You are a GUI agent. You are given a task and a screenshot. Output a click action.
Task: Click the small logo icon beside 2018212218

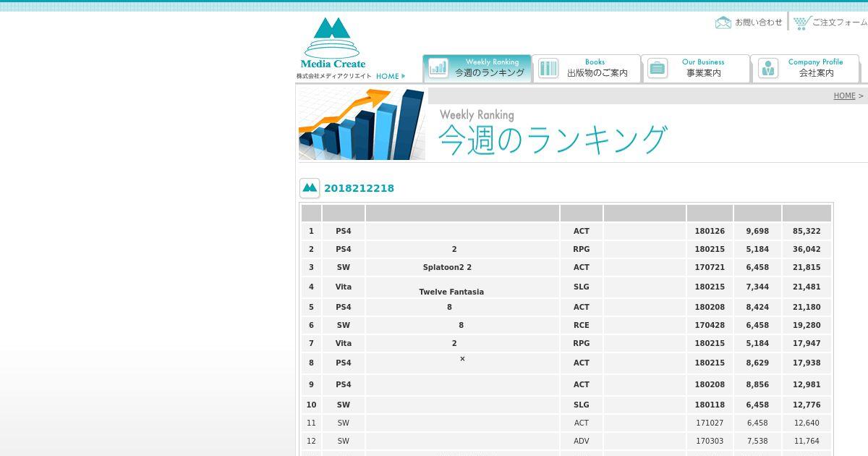pyautogui.click(x=310, y=188)
